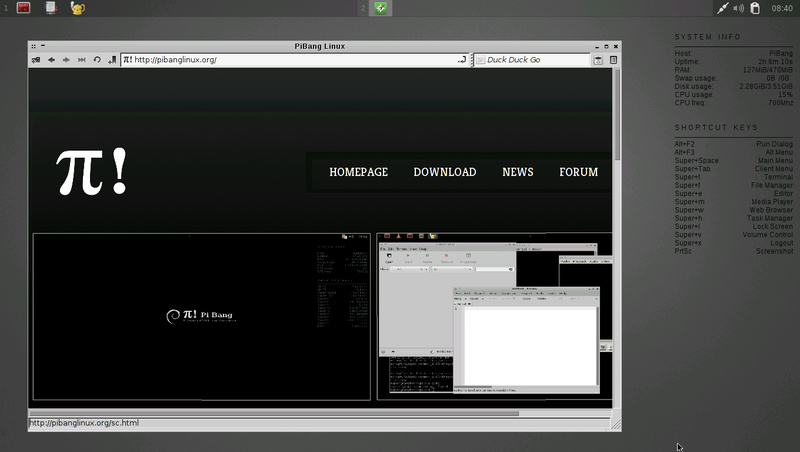Click the home/downloads icon before URL bar

(x=112, y=60)
